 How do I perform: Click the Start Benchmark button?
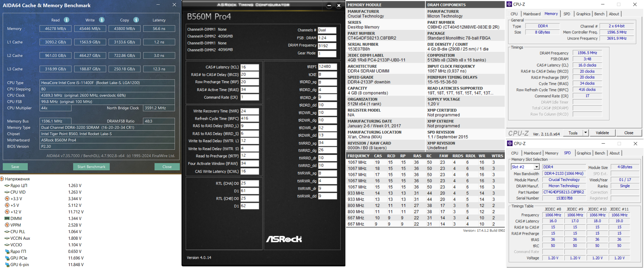click(x=92, y=167)
